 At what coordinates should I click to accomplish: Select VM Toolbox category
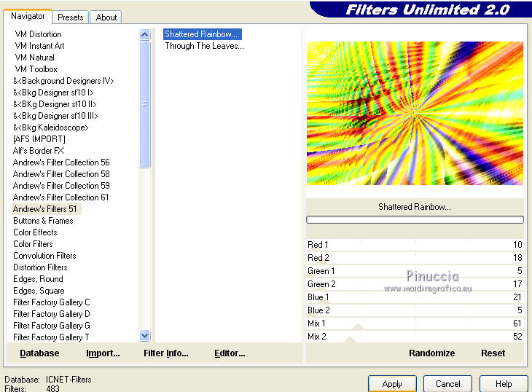(36, 69)
